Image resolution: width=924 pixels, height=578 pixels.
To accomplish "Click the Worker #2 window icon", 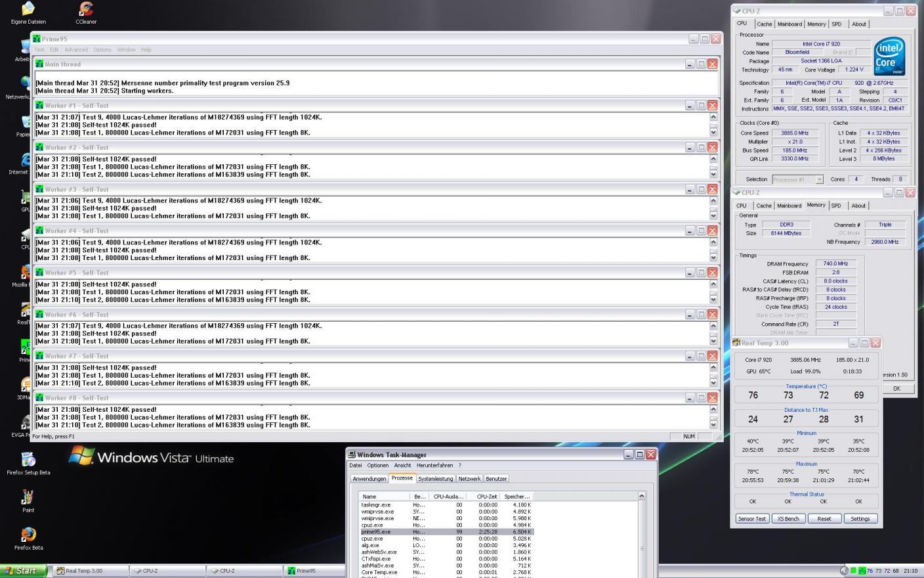I will (39, 147).
